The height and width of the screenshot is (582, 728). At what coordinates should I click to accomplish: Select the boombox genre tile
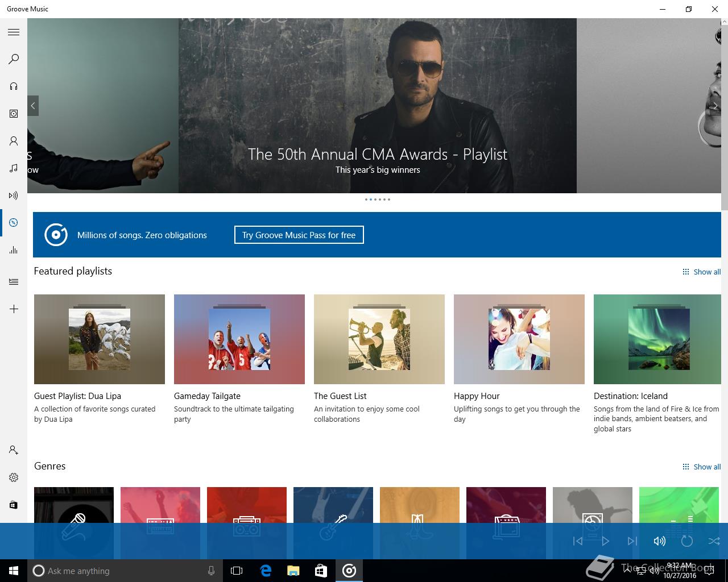coord(247,523)
